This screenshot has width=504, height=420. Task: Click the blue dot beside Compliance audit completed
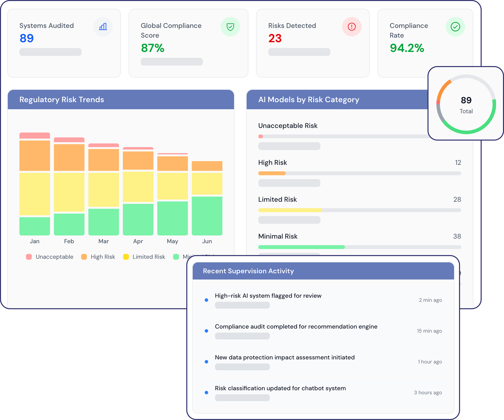pos(206,331)
